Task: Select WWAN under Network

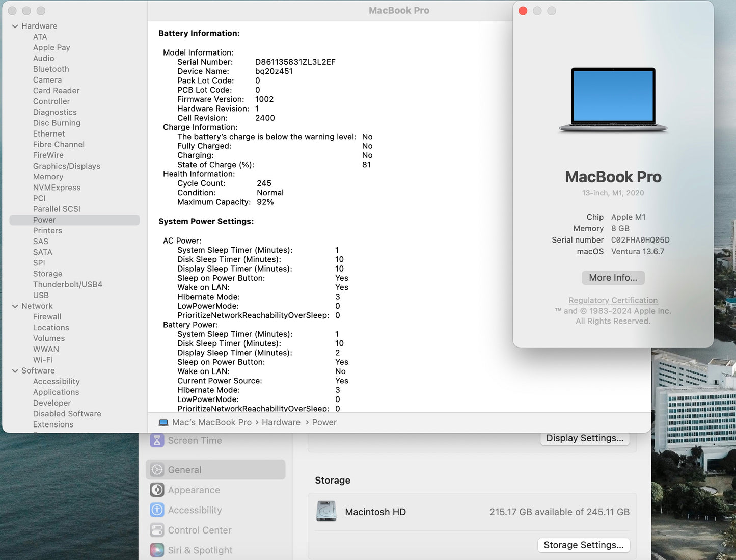Action: [x=46, y=349]
